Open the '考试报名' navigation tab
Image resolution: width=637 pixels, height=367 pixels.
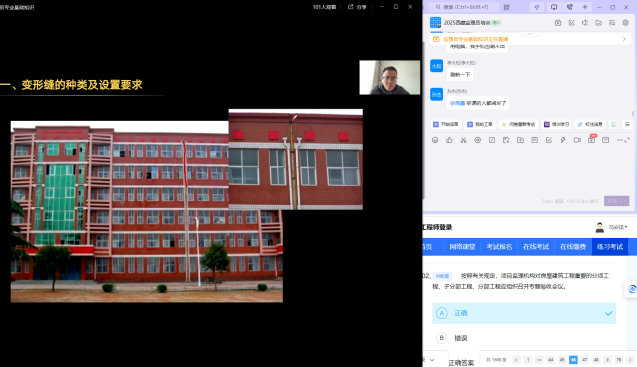[499, 247]
